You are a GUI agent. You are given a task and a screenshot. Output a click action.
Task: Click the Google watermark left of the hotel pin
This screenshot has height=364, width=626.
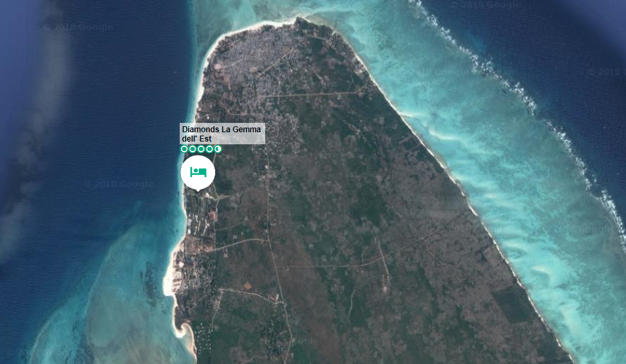(x=119, y=184)
